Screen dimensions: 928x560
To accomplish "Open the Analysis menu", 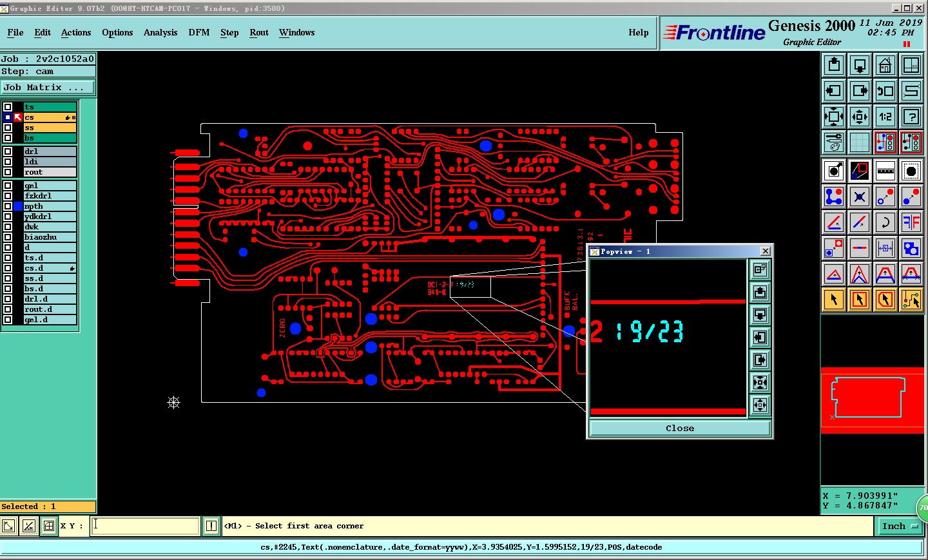I will click(x=160, y=32).
